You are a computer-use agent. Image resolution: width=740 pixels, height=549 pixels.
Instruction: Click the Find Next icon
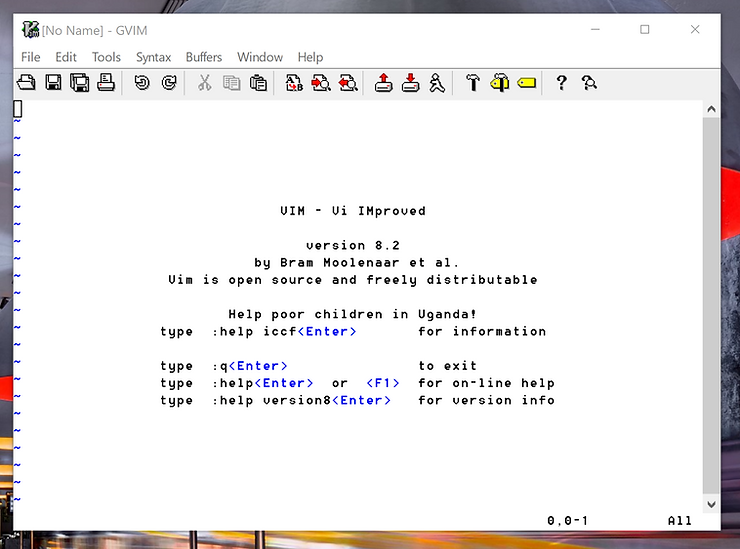click(x=321, y=83)
